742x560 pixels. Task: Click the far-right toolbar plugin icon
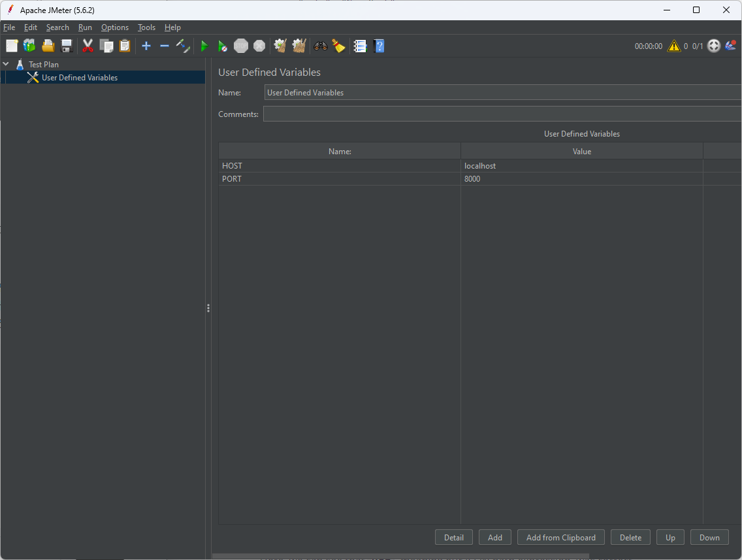coord(731,46)
